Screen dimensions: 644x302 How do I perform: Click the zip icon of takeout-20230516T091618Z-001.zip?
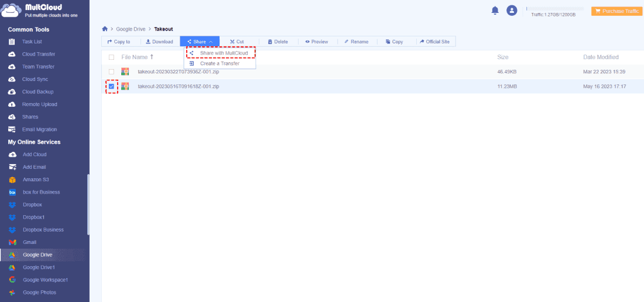pos(125,86)
